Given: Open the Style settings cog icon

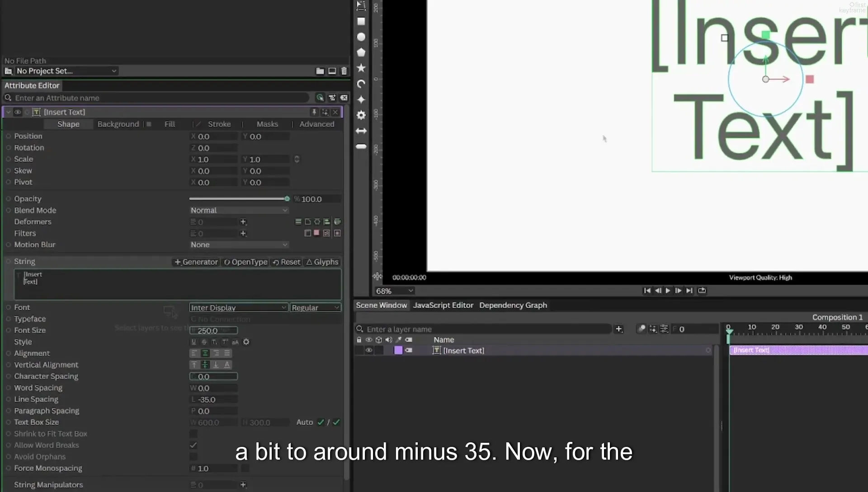Looking at the screenshot, I should (246, 342).
